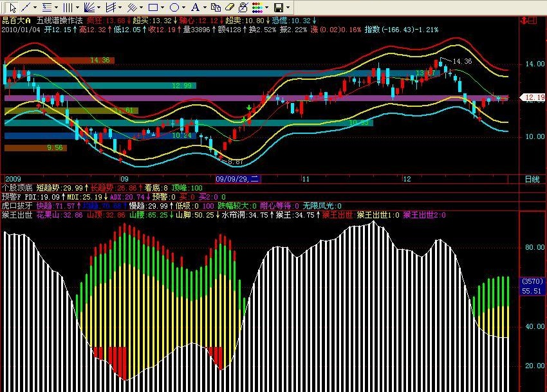Expand the ellipse tool dropdown arrow
The image size is (547, 392).
coord(184,8)
